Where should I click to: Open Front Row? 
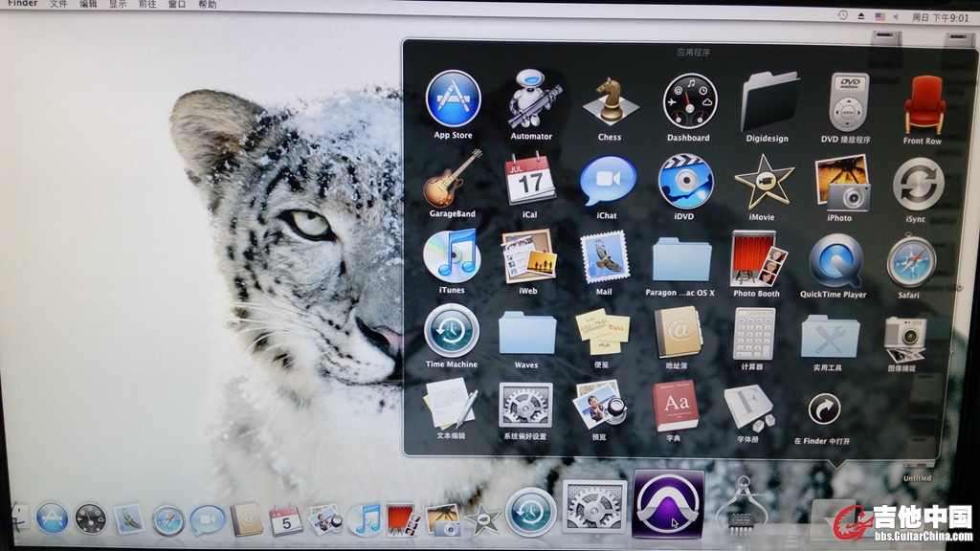tap(924, 104)
